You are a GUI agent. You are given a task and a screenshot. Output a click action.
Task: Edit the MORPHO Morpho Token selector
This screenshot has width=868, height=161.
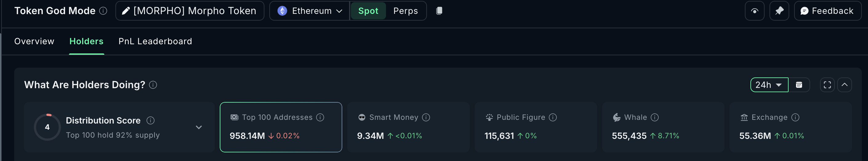[190, 11]
